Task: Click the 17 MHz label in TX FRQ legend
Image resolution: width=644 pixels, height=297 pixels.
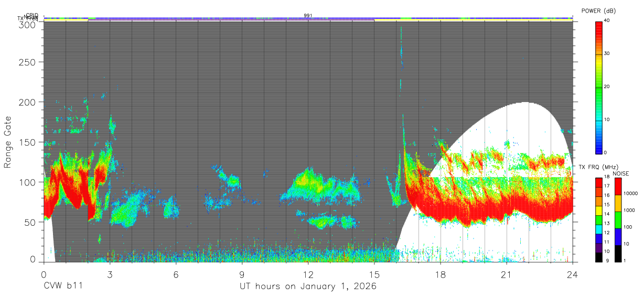Action: [x=606, y=186]
